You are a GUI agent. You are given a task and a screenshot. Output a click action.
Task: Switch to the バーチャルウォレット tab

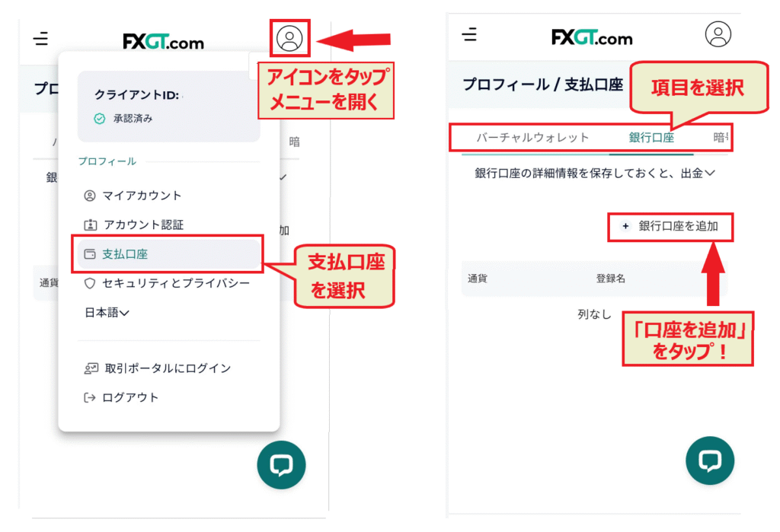point(532,138)
